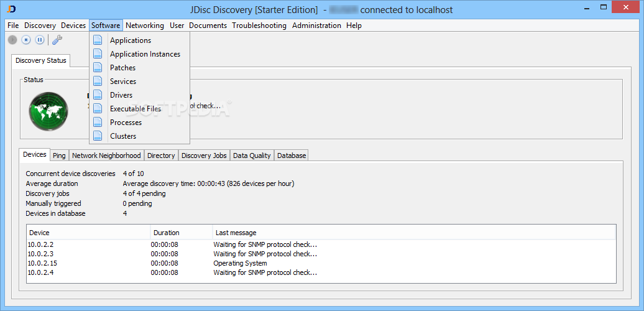The height and width of the screenshot is (311, 644).
Task: Select device row 10.0.2.2
Action: (x=321, y=244)
